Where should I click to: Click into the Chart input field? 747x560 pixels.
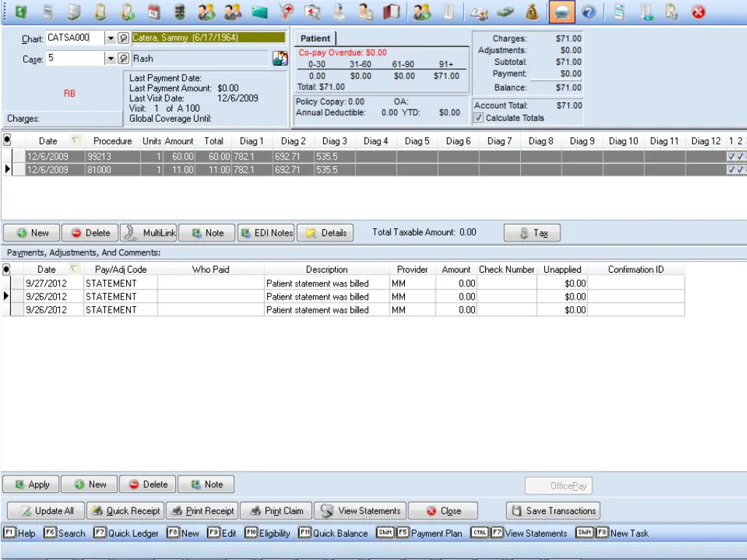(x=75, y=38)
